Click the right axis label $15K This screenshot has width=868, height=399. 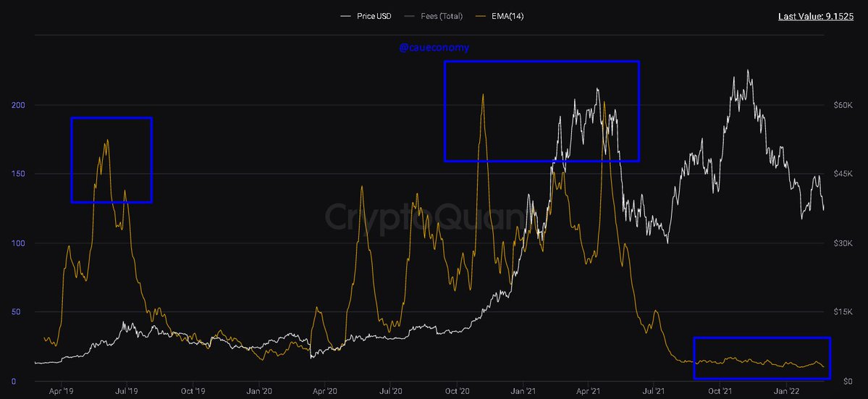(x=842, y=312)
